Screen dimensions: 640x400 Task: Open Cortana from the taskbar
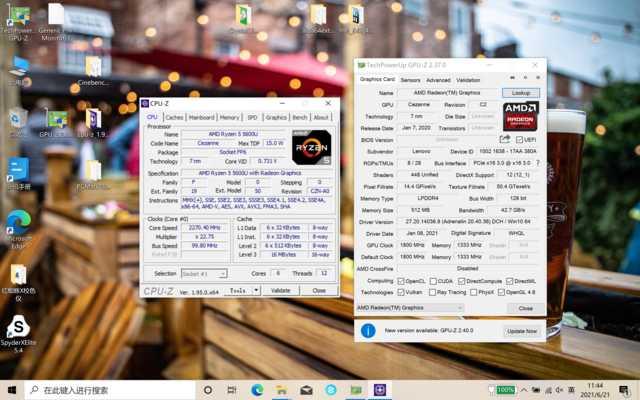208,390
